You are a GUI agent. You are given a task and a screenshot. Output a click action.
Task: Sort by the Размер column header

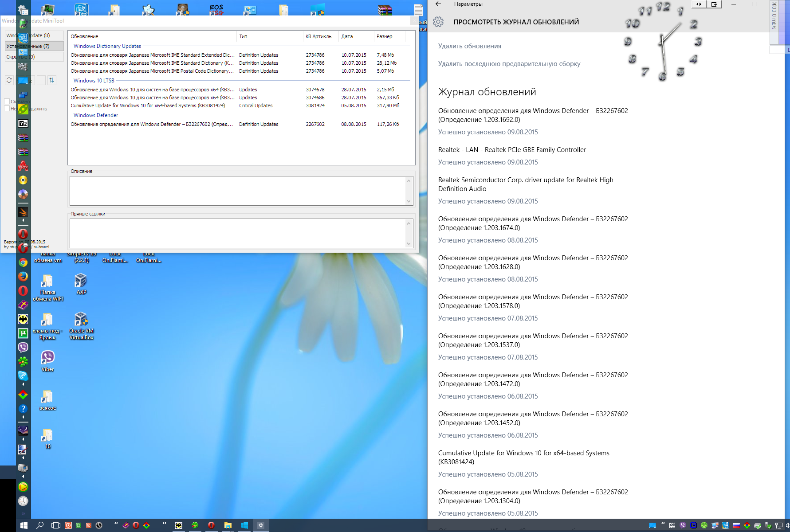(389, 36)
